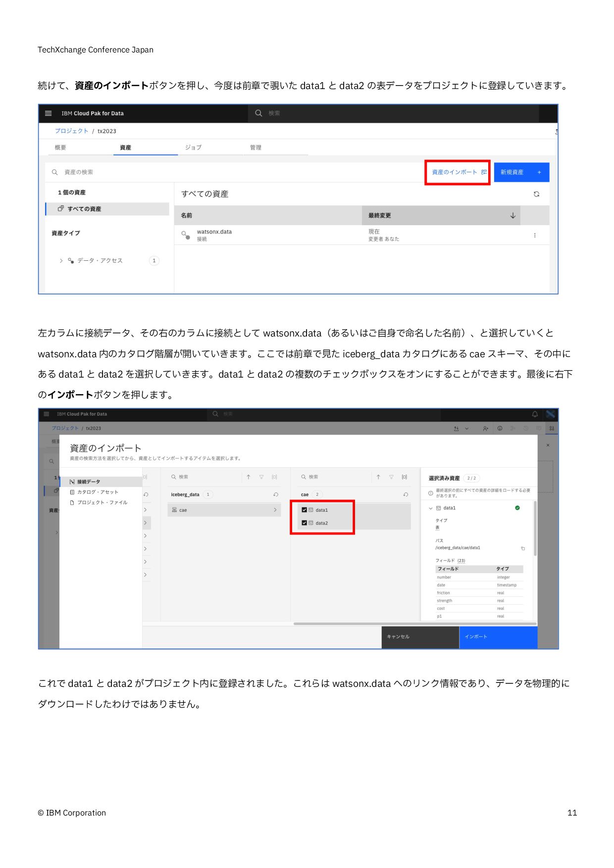The height and width of the screenshot is (868, 614).
Task: Click the horizontal scrollbar at the dialog bottom
Action: [x=415, y=624]
